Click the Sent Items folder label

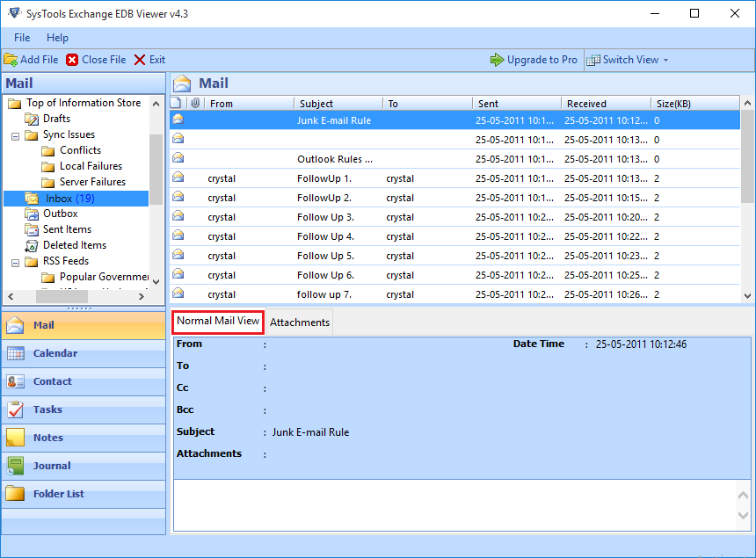(67, 229)
